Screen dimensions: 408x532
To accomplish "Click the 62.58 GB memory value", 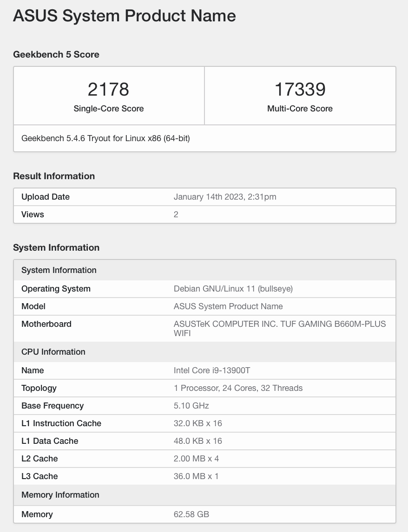I will pyautogui.click(x=191, y=514).
